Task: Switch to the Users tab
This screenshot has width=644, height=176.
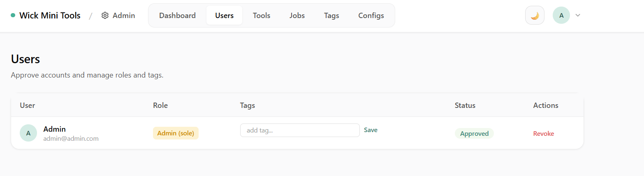Action: click(224, 16)
